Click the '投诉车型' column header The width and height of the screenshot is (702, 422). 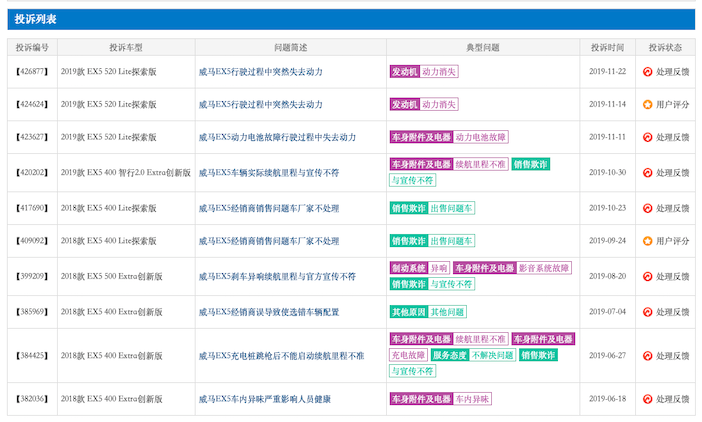[x=126, y=47]
